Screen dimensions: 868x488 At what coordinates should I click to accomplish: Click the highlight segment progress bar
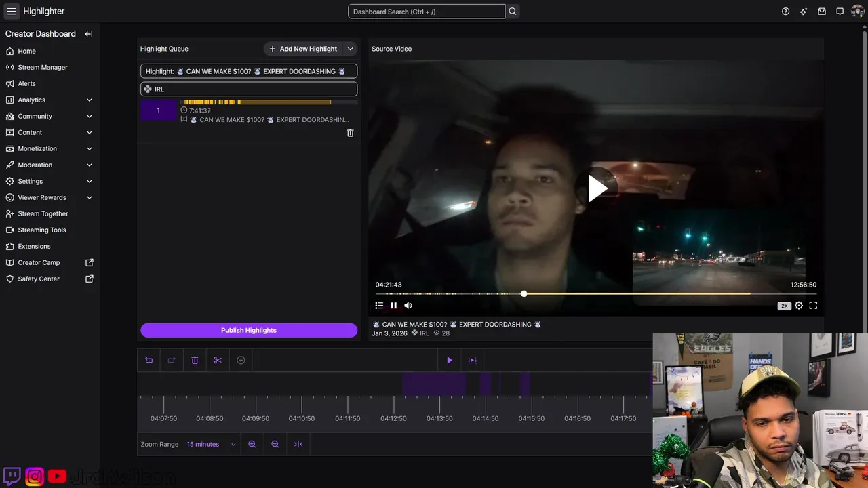(x=269, y=102)
